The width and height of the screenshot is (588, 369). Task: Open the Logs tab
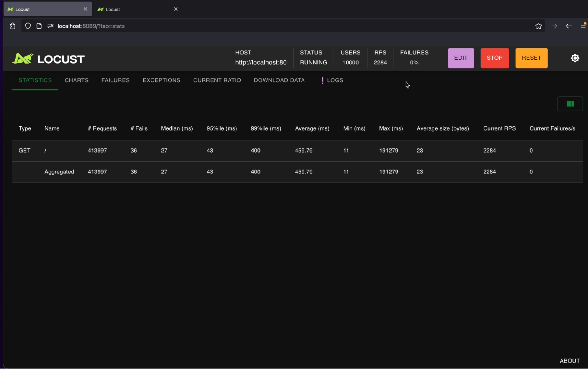pos(332,80)
